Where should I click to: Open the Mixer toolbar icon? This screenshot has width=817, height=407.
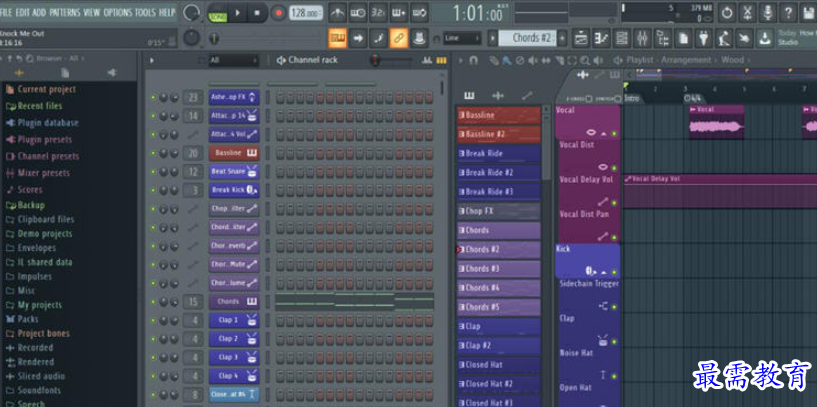pos(642,38)
